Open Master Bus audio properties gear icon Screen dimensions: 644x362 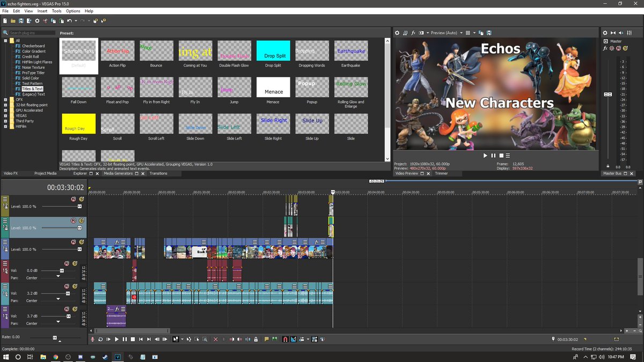point(605,33)
